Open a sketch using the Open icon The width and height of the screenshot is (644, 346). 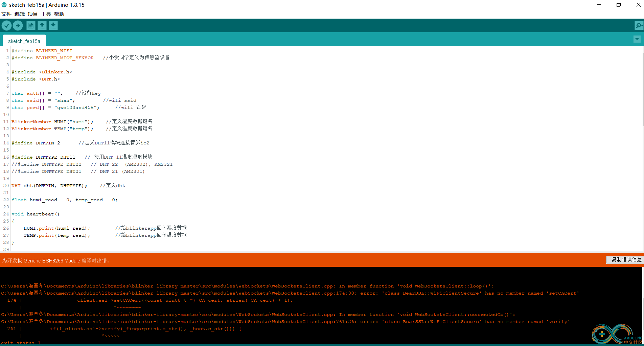42,25
